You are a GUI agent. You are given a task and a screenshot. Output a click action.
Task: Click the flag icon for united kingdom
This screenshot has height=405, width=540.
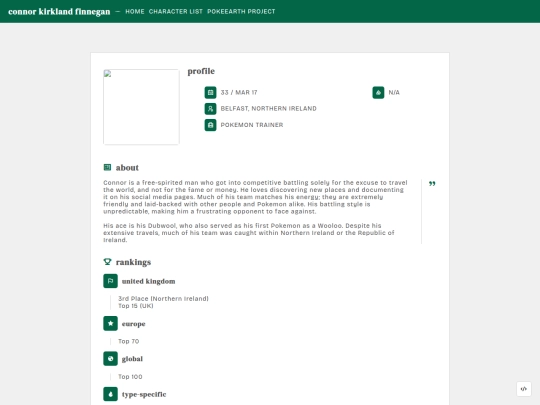click(x=111, y=281)
